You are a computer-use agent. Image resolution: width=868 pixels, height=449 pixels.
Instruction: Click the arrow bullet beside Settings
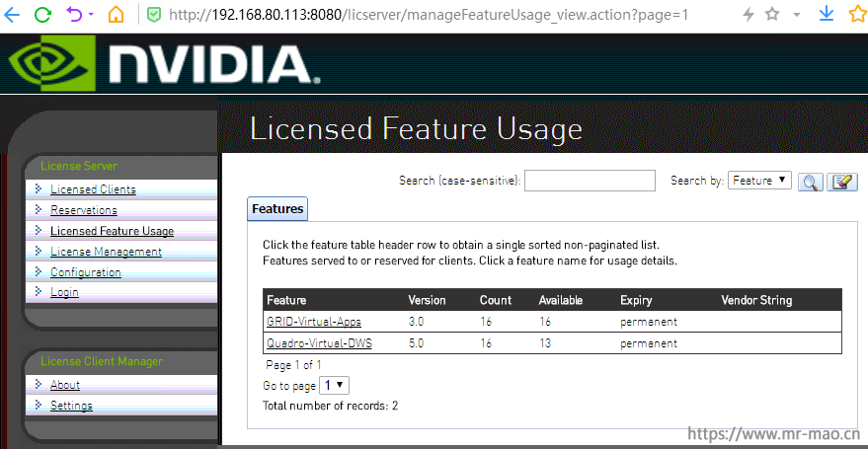[39, 405]
